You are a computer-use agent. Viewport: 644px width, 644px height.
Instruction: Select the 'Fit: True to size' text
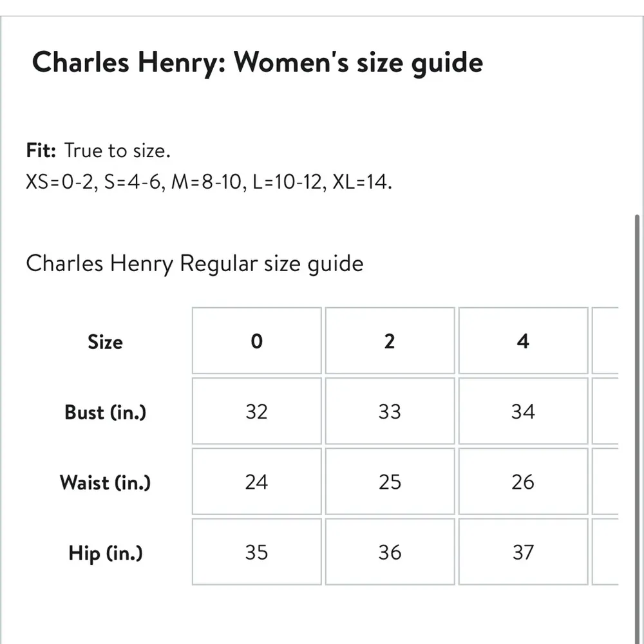tap(98, 151)
